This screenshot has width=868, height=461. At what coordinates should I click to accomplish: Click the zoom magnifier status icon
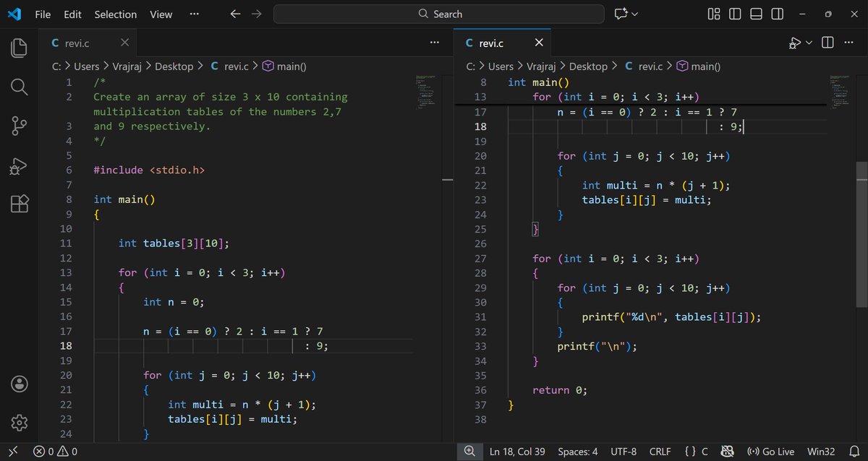(x=469, y=452)
